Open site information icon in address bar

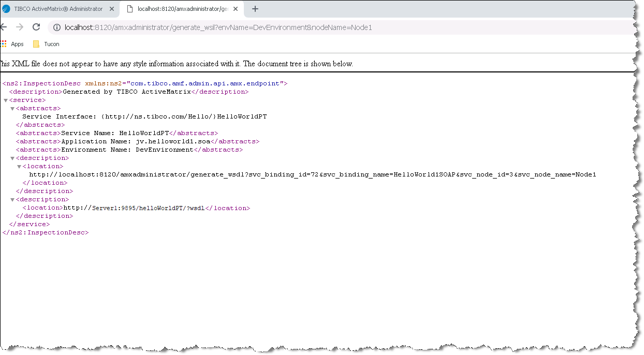click(x=57, y=27)
